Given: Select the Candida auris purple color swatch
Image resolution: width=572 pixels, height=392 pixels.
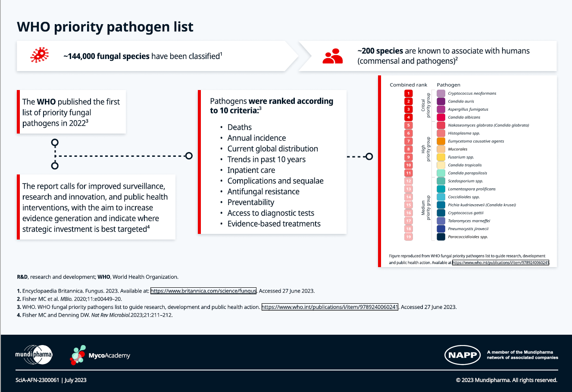Looking at the screenshot, I should 441,101.
